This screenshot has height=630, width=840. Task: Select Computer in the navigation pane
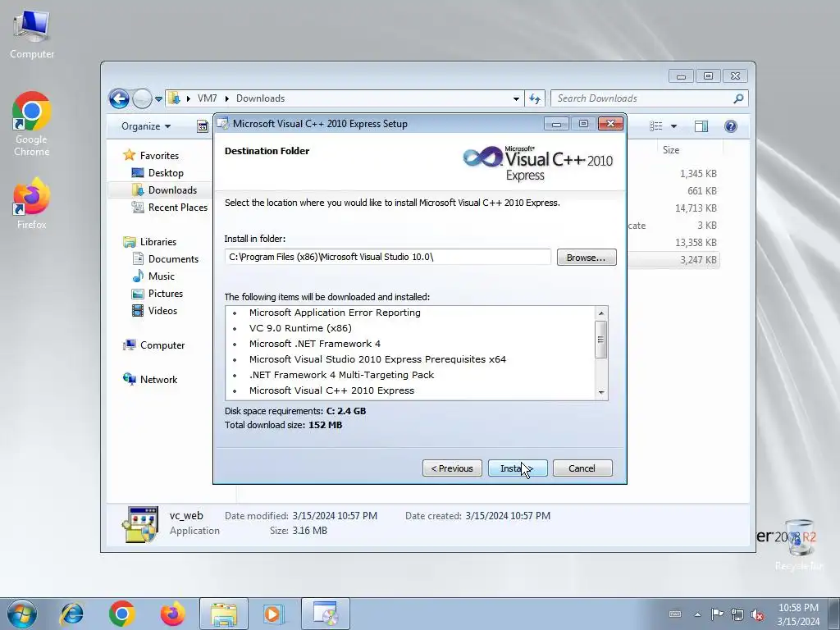pyautogui.click(x=162, y=345)
